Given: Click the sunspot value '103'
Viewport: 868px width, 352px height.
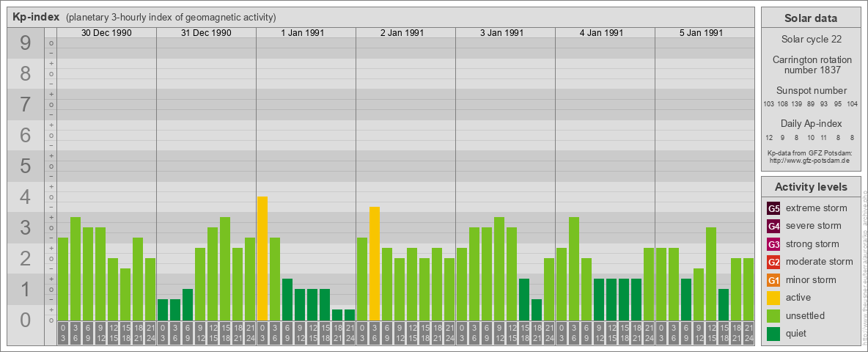Looking at the screenshot, I should click(x=768, y=104).
